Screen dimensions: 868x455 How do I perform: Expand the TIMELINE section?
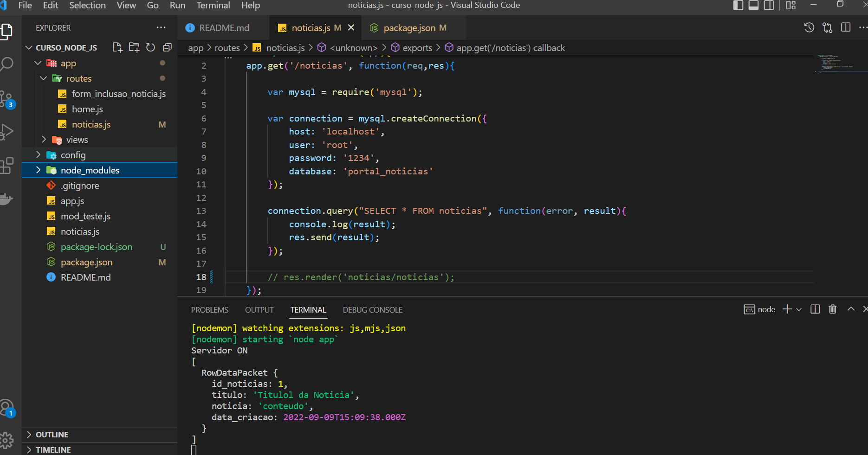coord(99,449)
